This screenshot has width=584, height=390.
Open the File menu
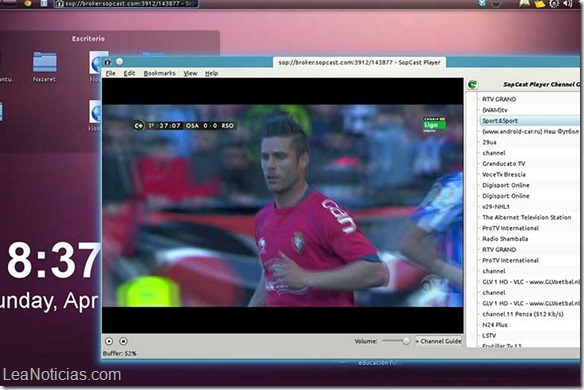111,73
